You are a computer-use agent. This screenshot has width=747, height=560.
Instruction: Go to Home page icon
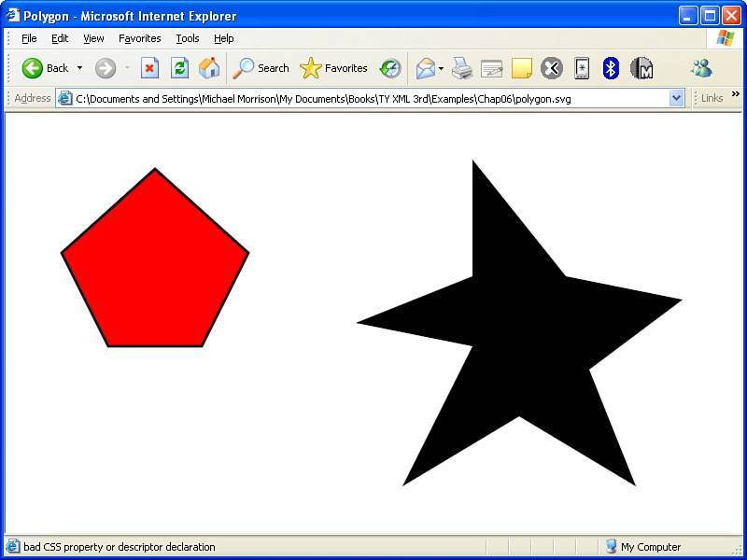click(209, 68)
